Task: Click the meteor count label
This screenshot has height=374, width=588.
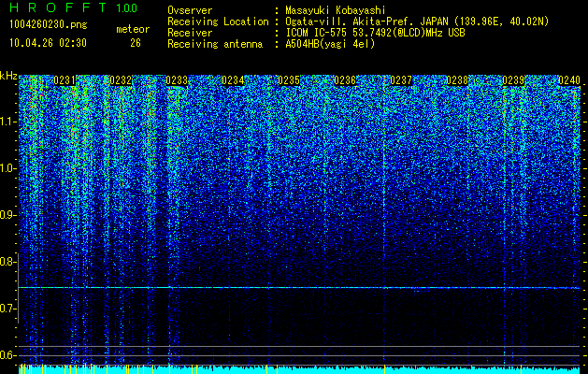Action: point(133,29)
